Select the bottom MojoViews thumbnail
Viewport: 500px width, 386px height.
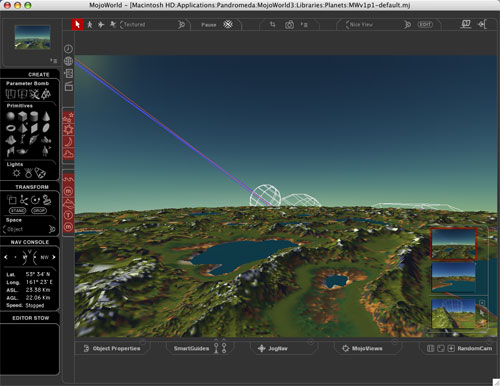[x=453, y=314]
